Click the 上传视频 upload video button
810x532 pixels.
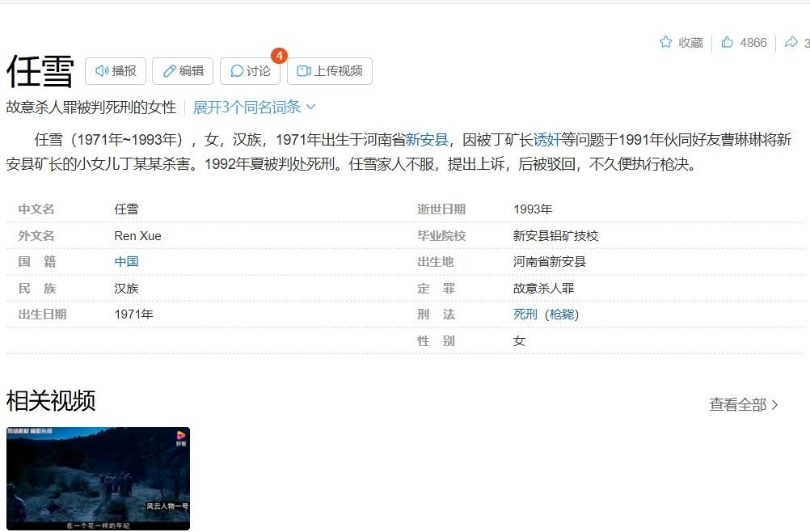coord(329,71)
